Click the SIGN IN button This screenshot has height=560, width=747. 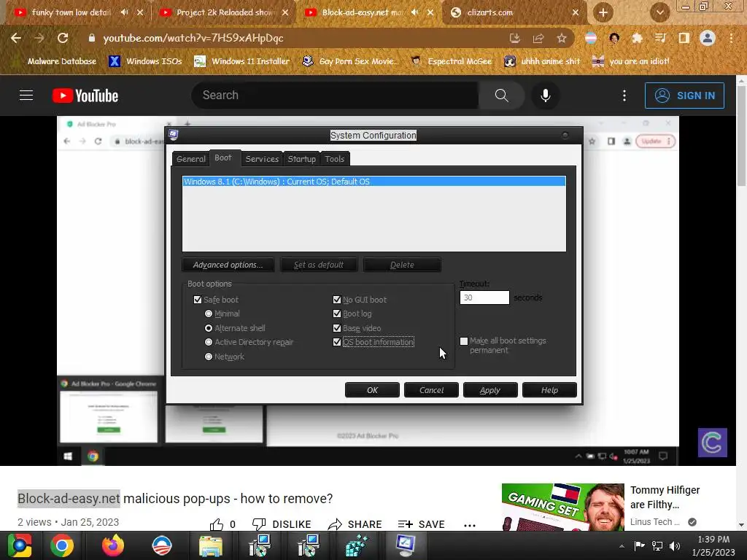[684, 96]
